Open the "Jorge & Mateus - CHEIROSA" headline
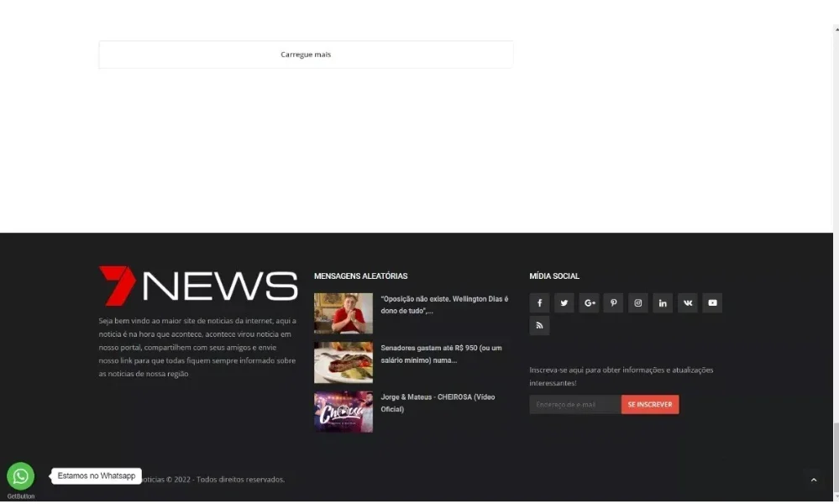Image resolution: width=839 pixels, height=504 pixels. (438, 403)
